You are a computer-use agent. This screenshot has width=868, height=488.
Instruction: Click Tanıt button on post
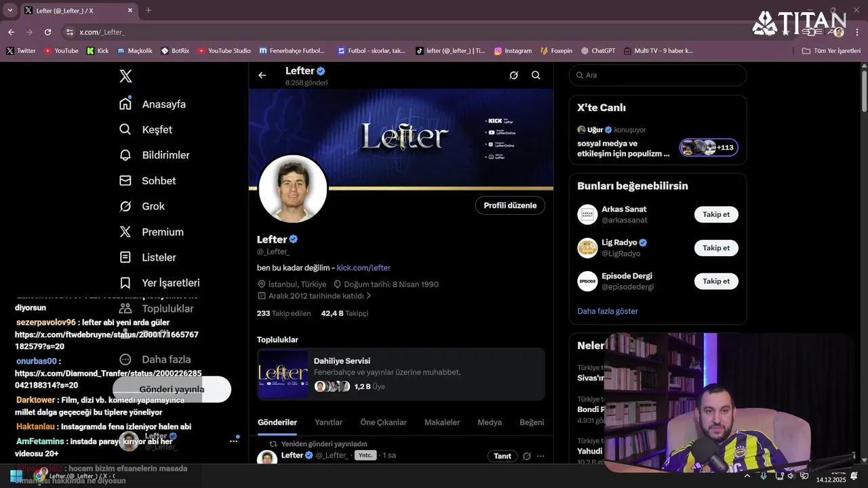click(x=502, y=456)
